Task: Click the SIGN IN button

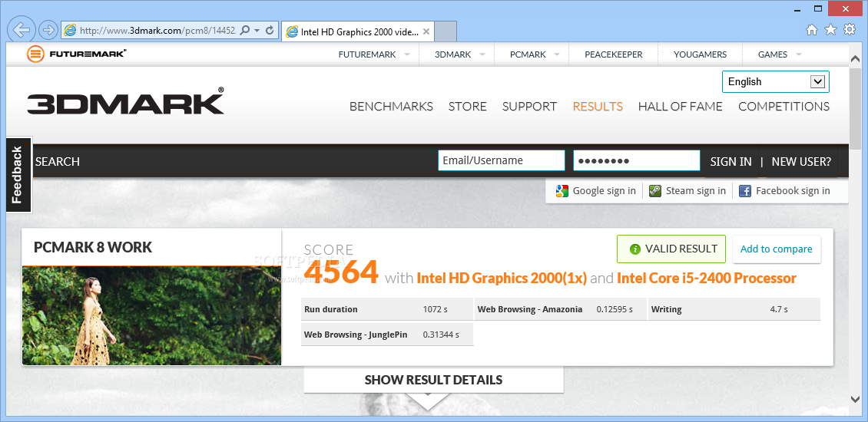Action: click(x=731, y=161)
